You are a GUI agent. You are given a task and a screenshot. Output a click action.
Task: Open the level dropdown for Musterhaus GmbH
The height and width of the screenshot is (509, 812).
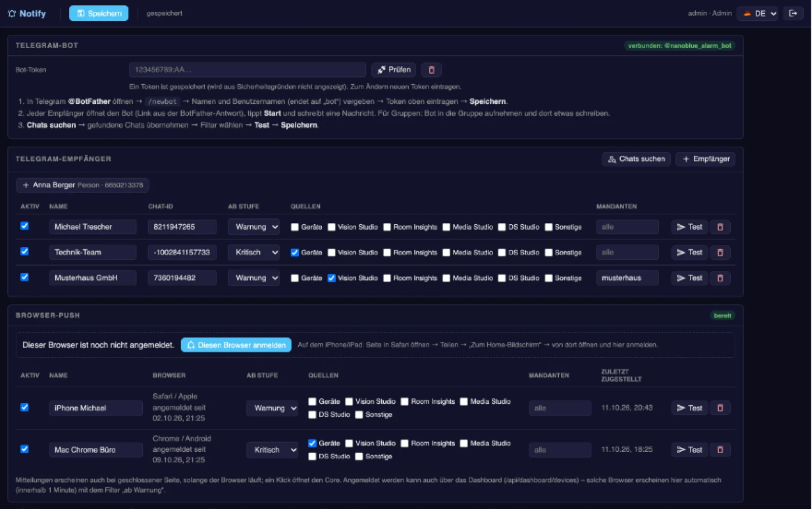pyautogui.click(x=254, y=278)
